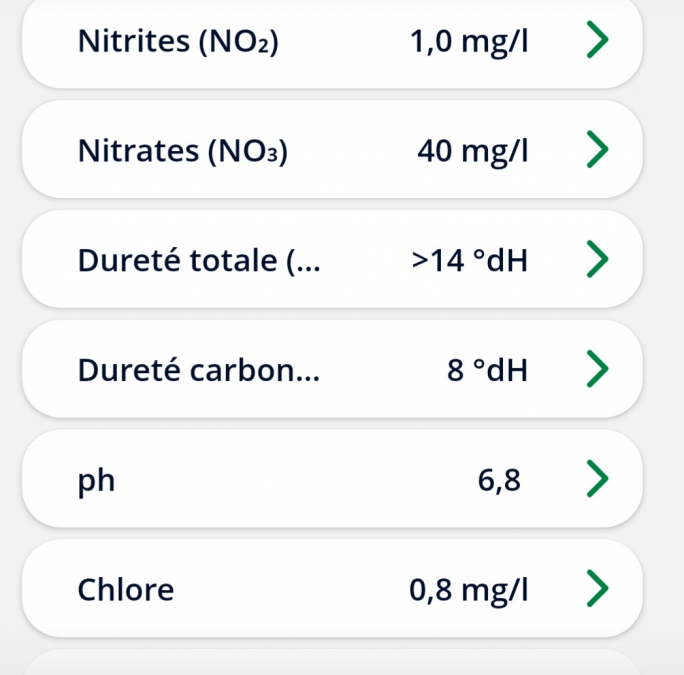Tap the green arrow beside 8 °dH
The width and height of the screenshot is (684, 675).
coord(597,369)
